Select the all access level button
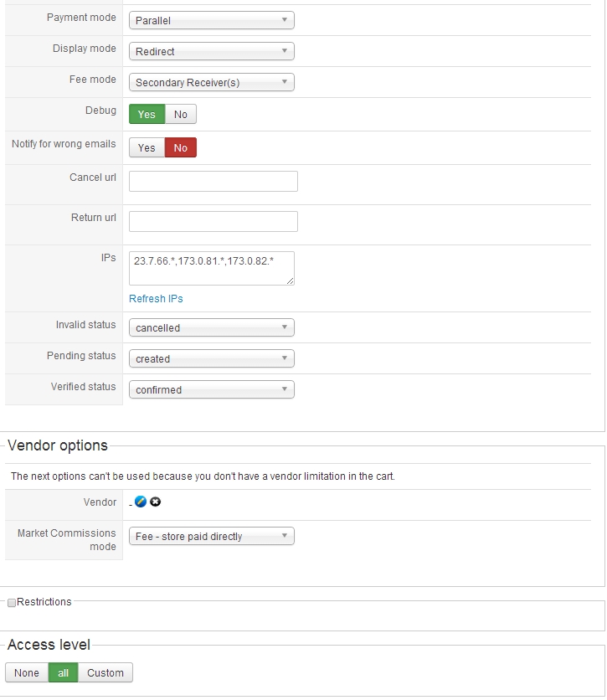Screen dimensions: 607x700 click(x=63, y=672)
